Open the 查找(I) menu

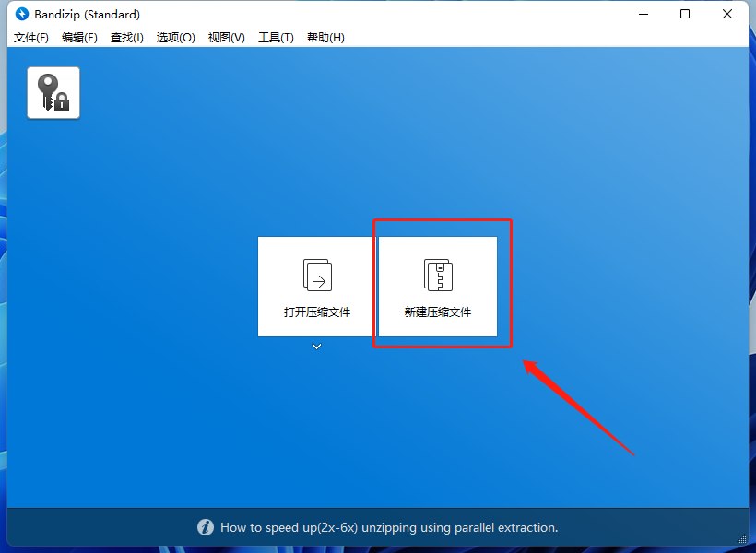coord(127,38)
